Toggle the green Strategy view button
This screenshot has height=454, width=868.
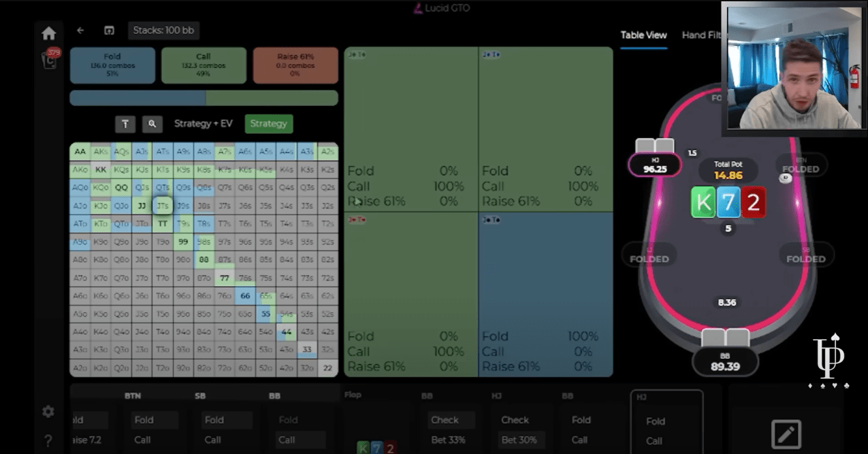click(x=268, y=123)
